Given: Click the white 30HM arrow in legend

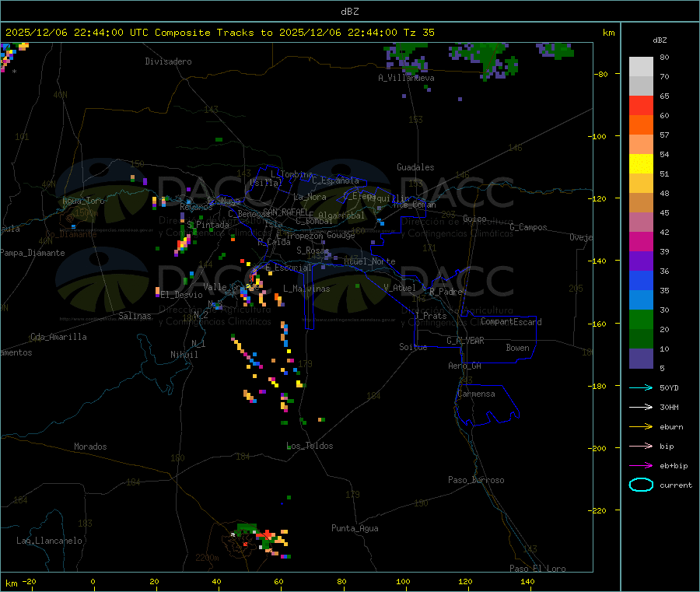Looking at the screenshot, I should [641, 407].
